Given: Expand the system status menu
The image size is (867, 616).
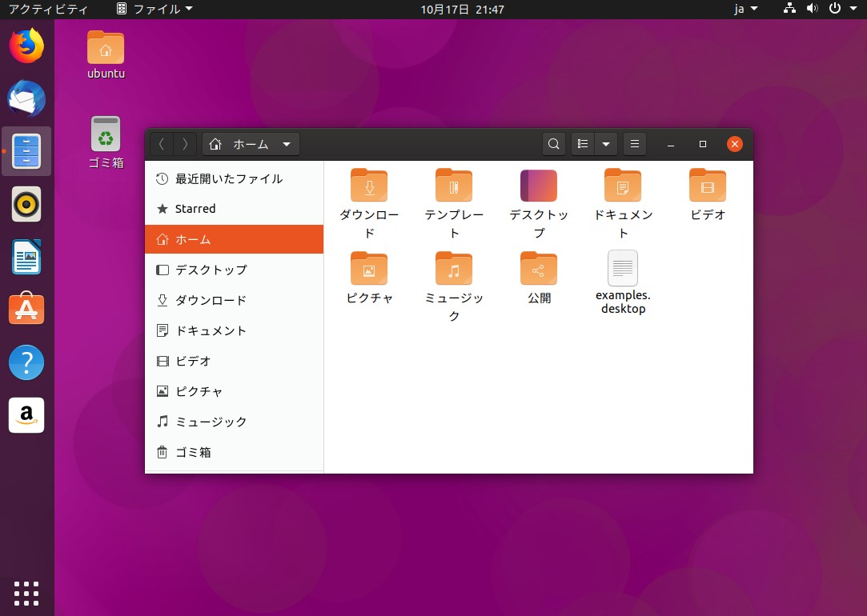Looking at the screenshot, I should click(817, 9).
